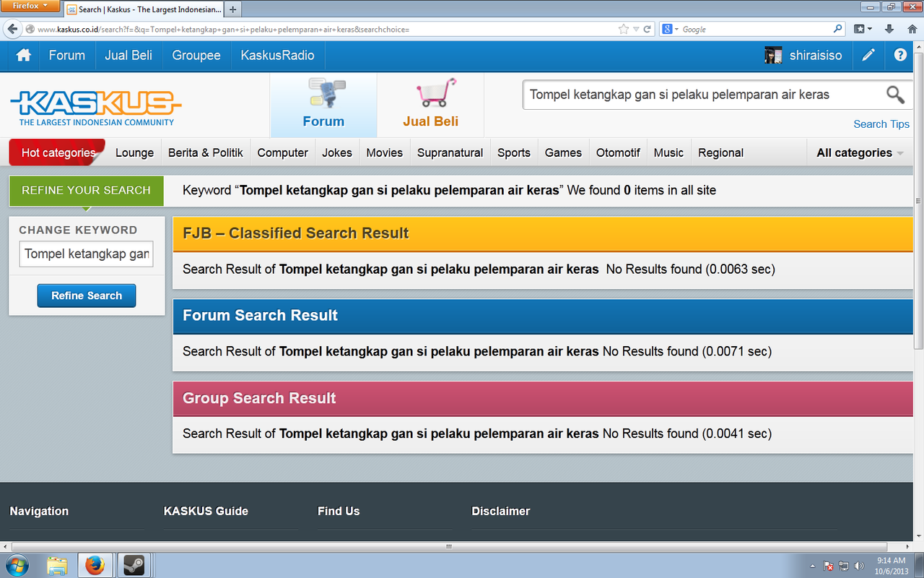Open Steam from the taskbar
Viewport: 924px width, 578px height.
(133, 564)
